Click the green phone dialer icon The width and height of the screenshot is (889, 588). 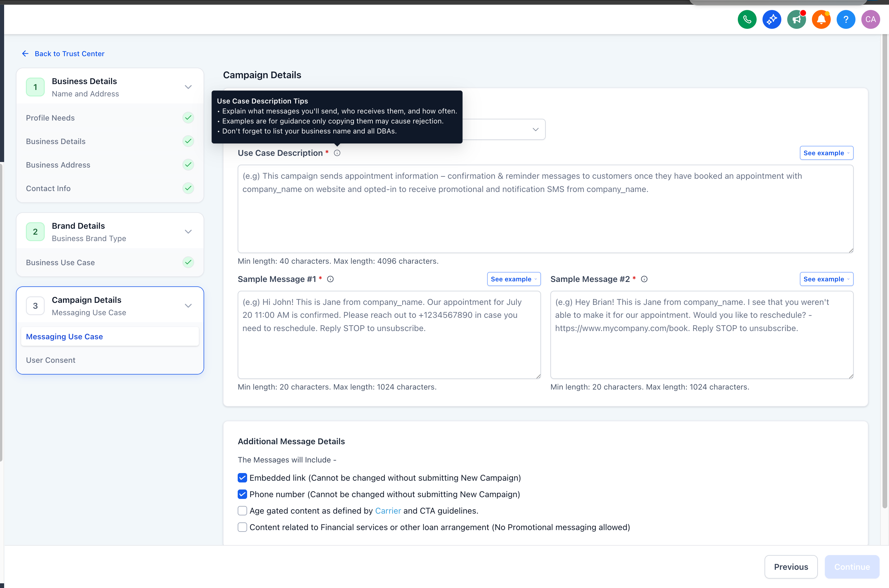747,19
